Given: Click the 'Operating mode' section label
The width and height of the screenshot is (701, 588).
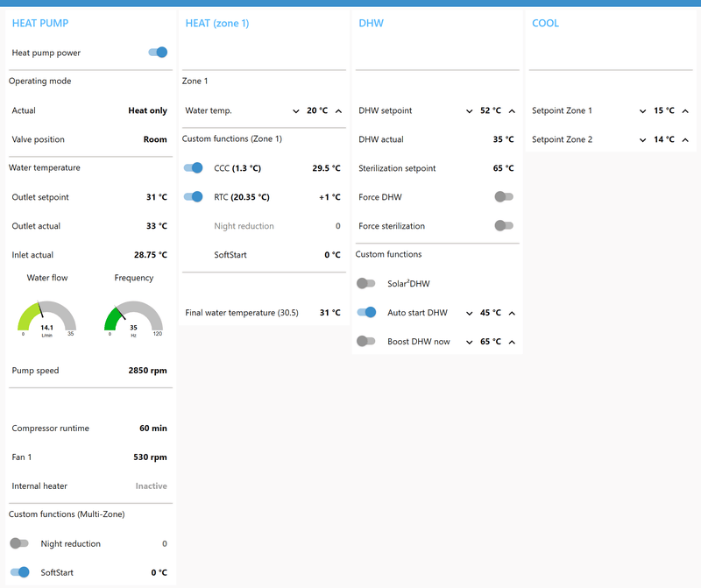Looking at the screenshot, I should (x=39, y=81).
